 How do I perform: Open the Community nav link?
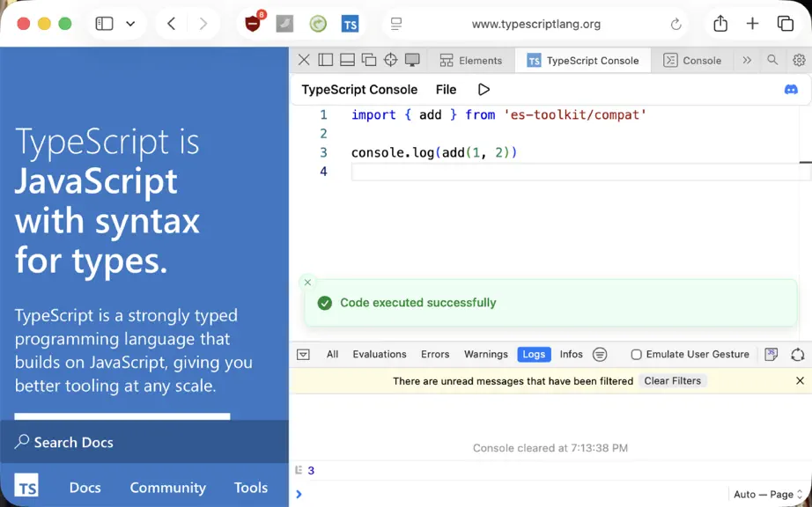[x=168, y=488]
